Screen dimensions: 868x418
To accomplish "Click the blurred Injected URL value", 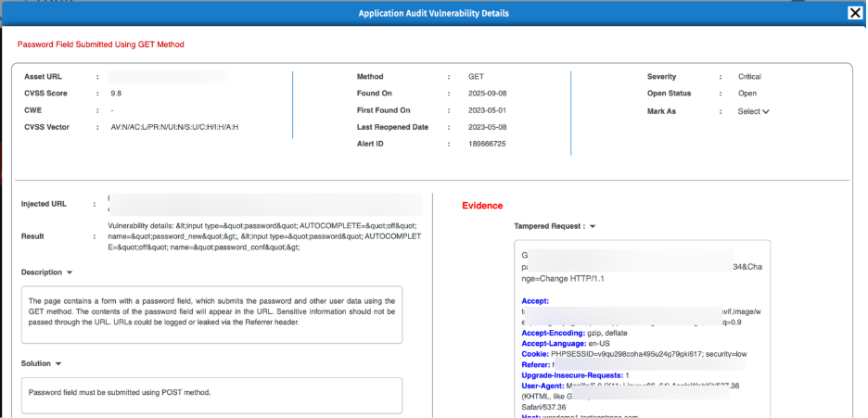I will pyautogui.click(x=264, y=204).
